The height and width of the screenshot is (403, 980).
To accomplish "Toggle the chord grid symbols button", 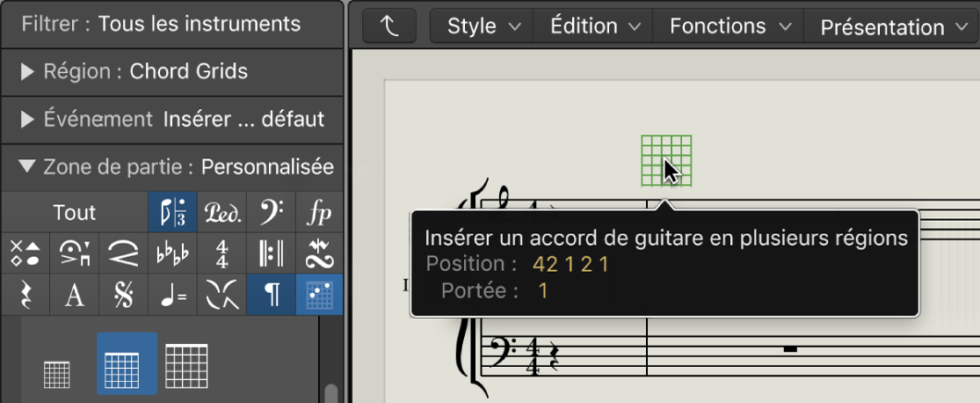I will [x=319, y=295].
